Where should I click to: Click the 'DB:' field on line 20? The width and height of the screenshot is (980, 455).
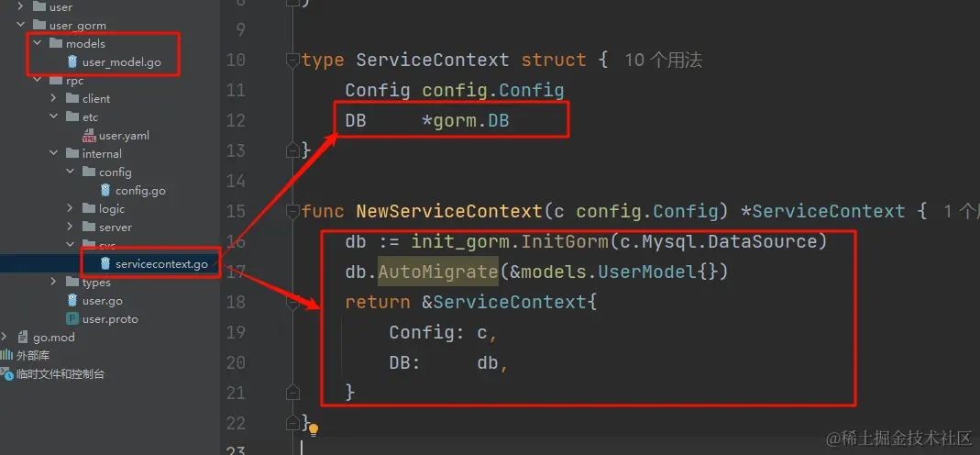pyautogui.click(x=405, y=362)
